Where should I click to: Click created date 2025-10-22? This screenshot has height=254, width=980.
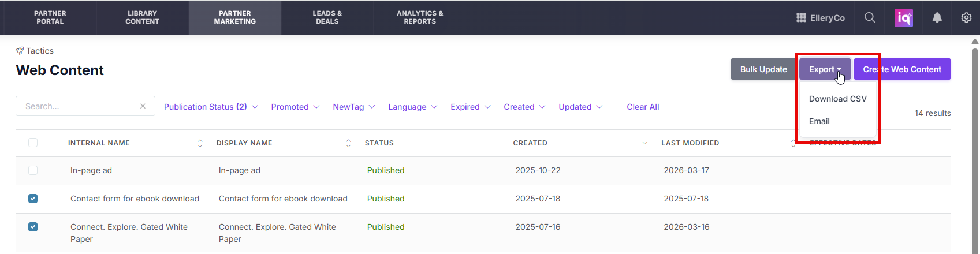click(538, 170)
